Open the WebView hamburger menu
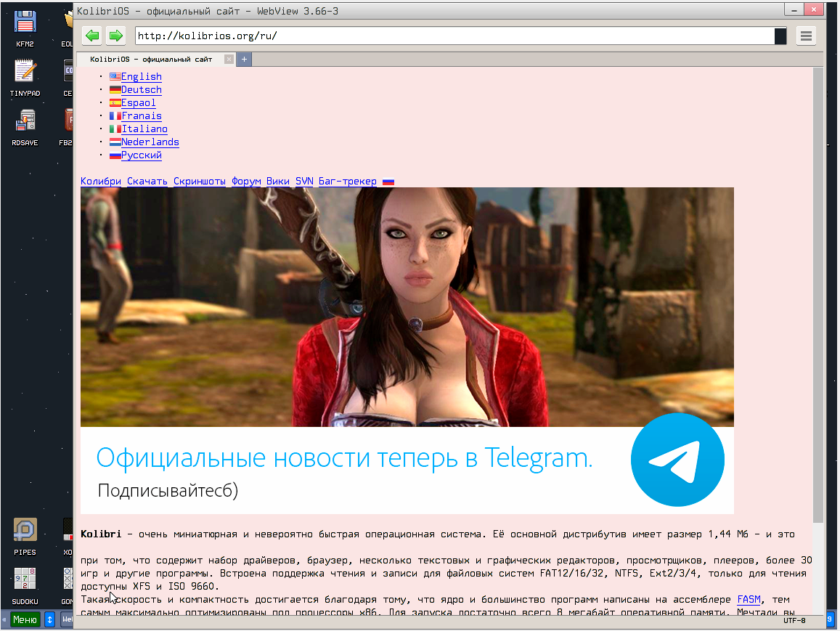The image size is (840, 631). (x=806, y=36)
